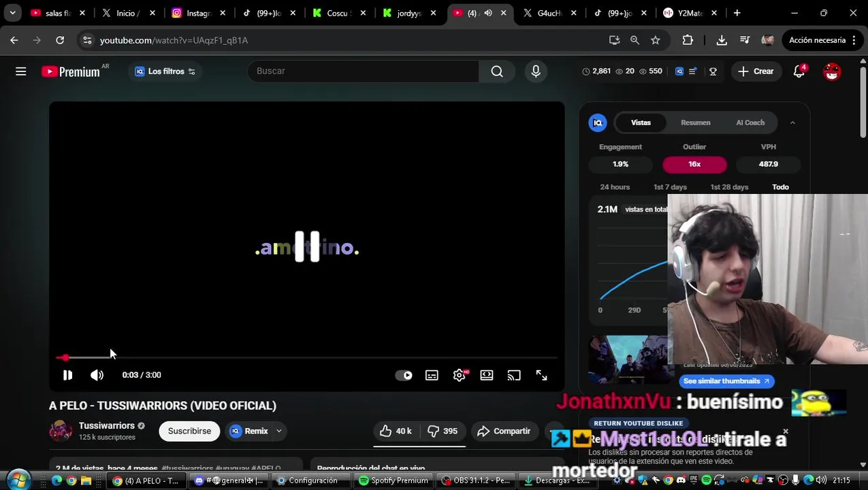
Task: Go to YouTube Premium home logo
Action: (x=71, y=71)
